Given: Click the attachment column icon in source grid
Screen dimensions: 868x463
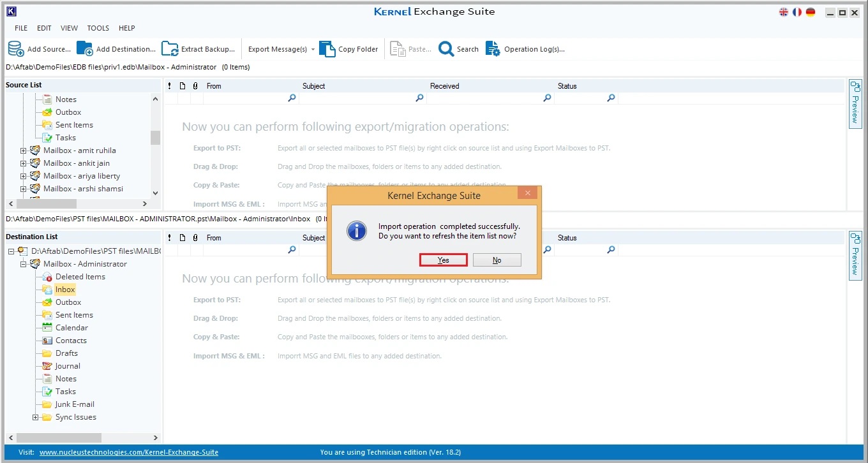Looking at the screenshot, I should (195, 86).
